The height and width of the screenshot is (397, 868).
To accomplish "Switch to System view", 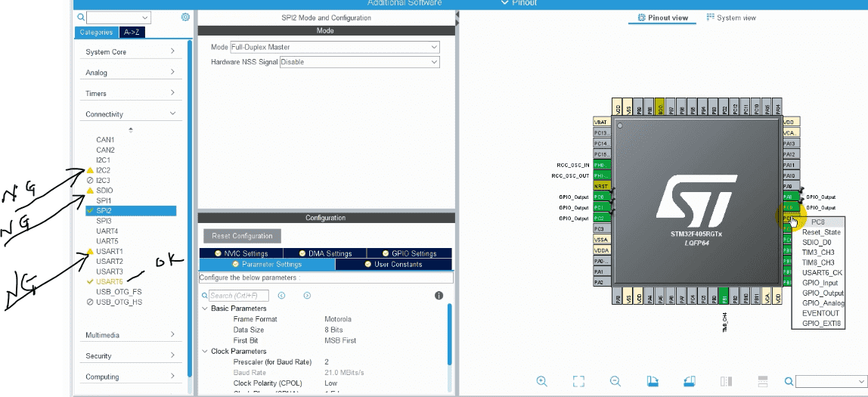I will pos(731,17).
